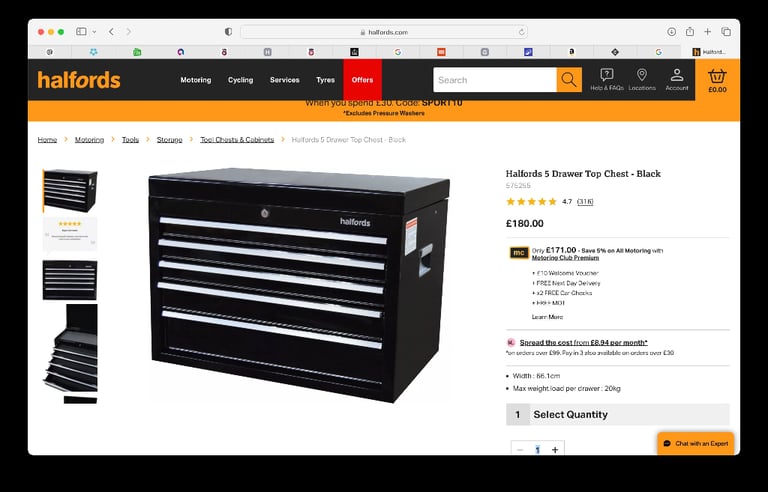Click the orange search magnifier button
Image resolution: width=768 pixels, height=492 pixels.
[x=569, y=80]
